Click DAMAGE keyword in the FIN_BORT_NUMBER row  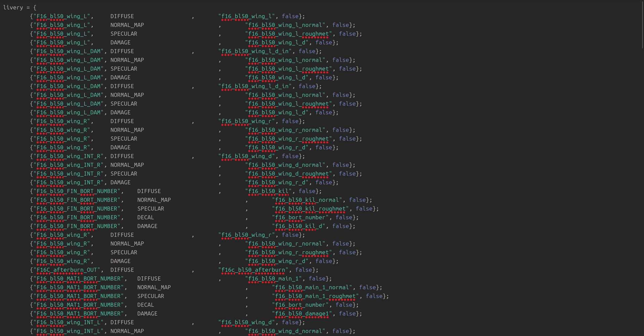147,226
